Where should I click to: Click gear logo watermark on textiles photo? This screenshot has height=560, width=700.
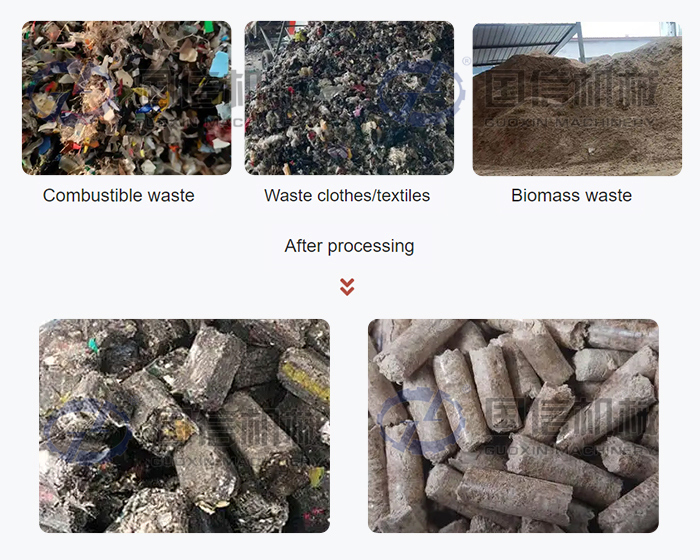click(x=421, y=93)
